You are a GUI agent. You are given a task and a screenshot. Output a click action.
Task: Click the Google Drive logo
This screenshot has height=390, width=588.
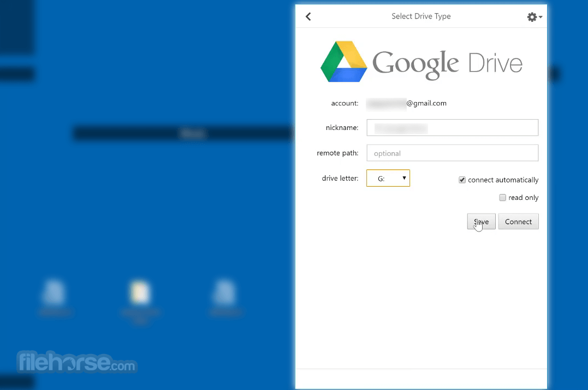coord(421,62)
